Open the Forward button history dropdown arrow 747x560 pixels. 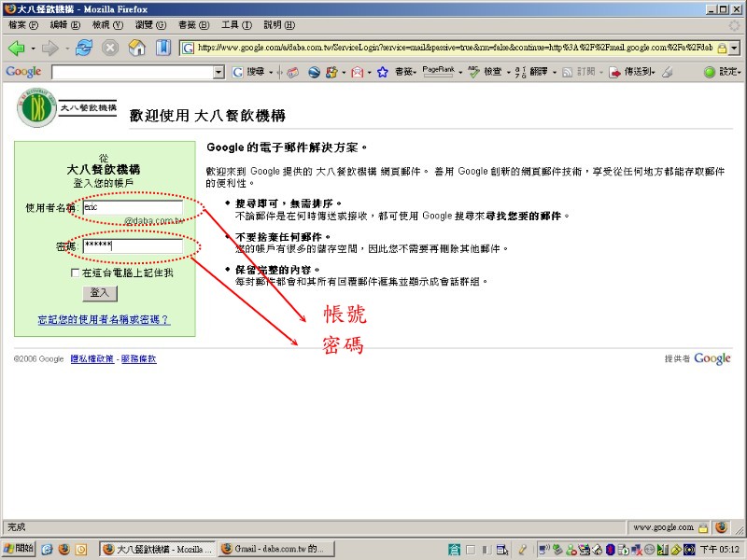67,49
